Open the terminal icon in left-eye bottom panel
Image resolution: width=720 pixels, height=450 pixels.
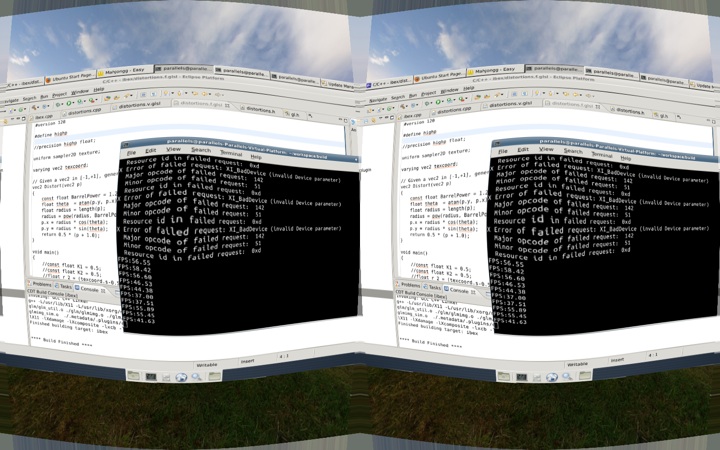click(x=151, y=377)
